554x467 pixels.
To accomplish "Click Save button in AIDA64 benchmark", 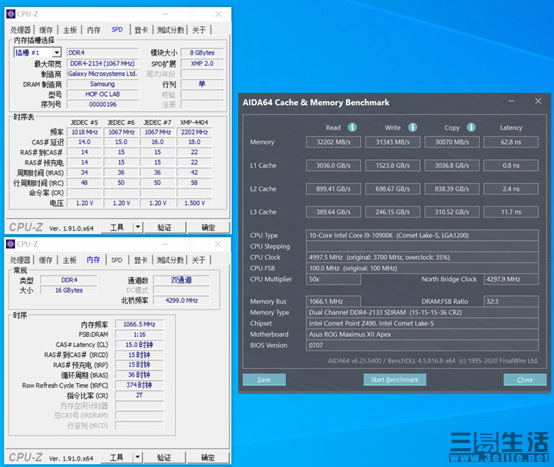I will coord(264,380).
